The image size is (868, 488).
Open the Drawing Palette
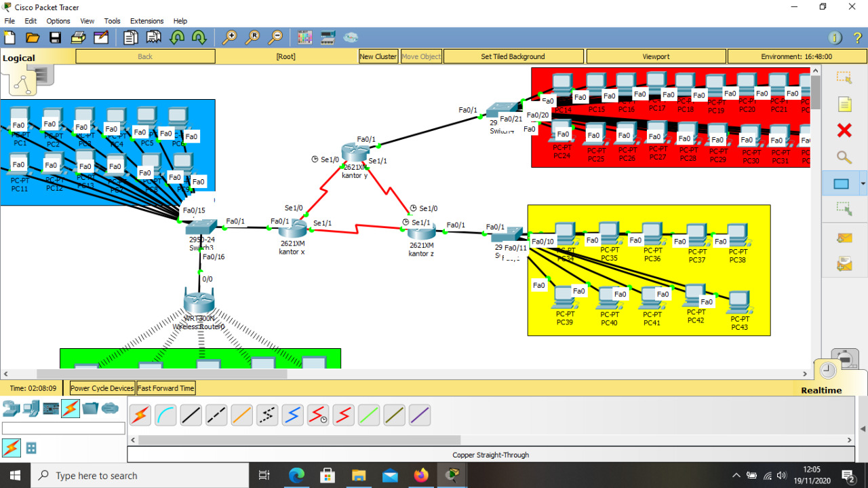point(305,37)
